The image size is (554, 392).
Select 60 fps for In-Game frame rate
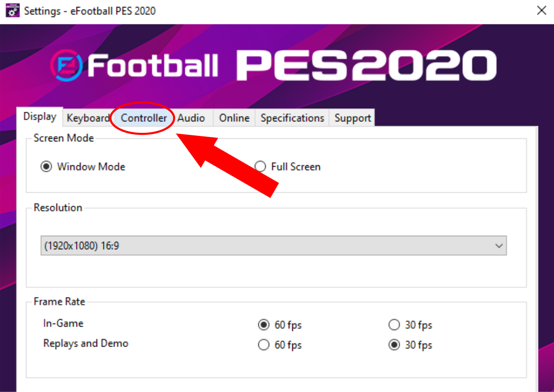(264, 325)
